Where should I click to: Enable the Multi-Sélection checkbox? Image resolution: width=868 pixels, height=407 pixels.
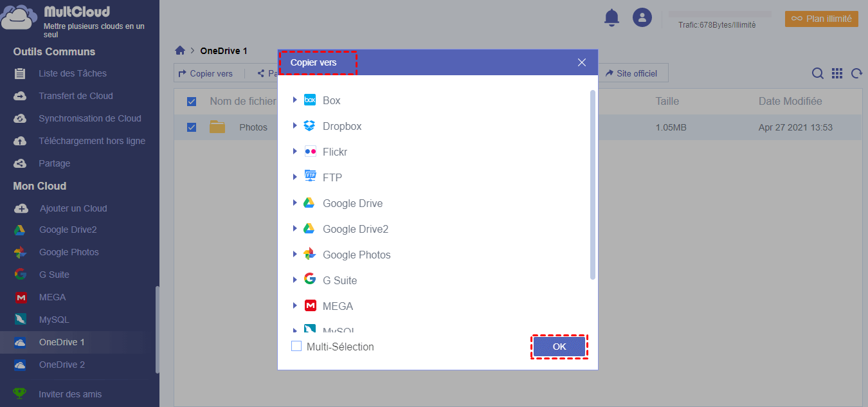coord(296,347)
